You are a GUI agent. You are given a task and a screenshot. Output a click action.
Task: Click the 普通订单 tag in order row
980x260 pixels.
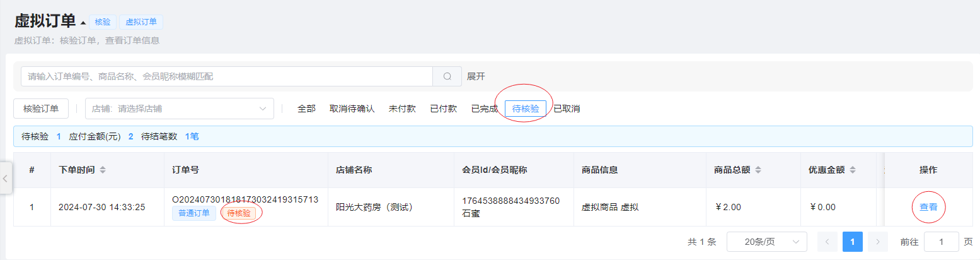(194, 213)
